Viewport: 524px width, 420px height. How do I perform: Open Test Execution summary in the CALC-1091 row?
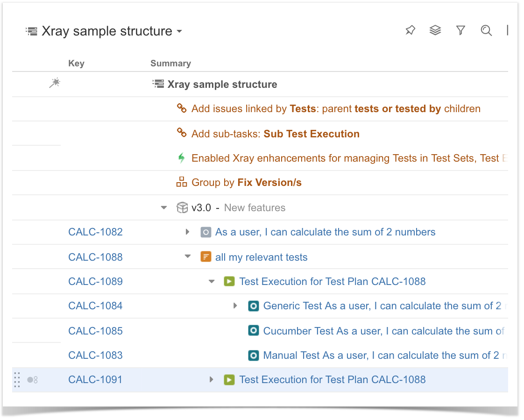tap(333, 379)
